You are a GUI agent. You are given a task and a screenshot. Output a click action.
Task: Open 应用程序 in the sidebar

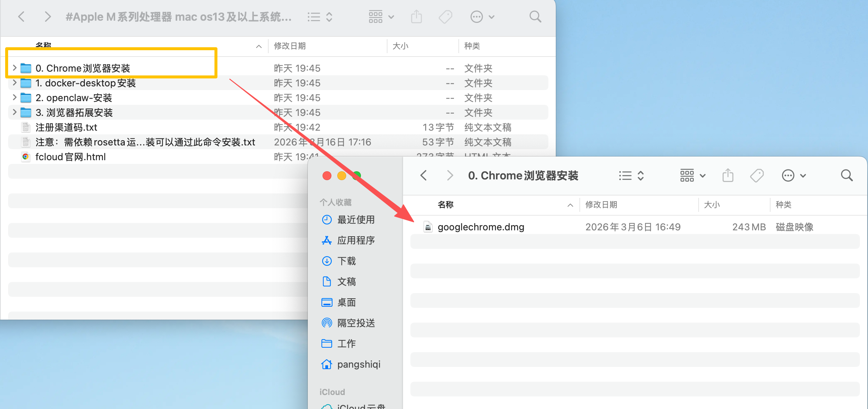point(356,240)
